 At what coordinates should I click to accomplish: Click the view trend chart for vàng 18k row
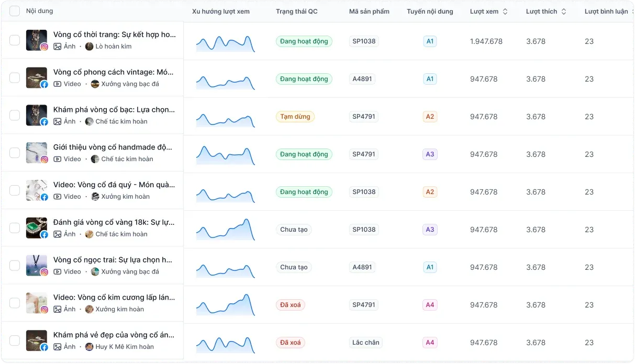pyautogui.click(x=226, y=230)
